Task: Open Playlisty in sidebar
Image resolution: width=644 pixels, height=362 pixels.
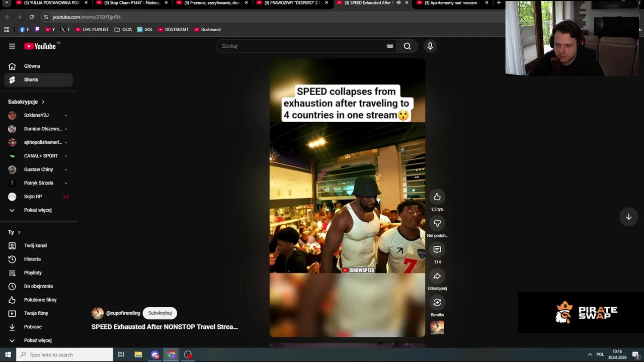Action: pyautogui.click(x=38, y=273)
